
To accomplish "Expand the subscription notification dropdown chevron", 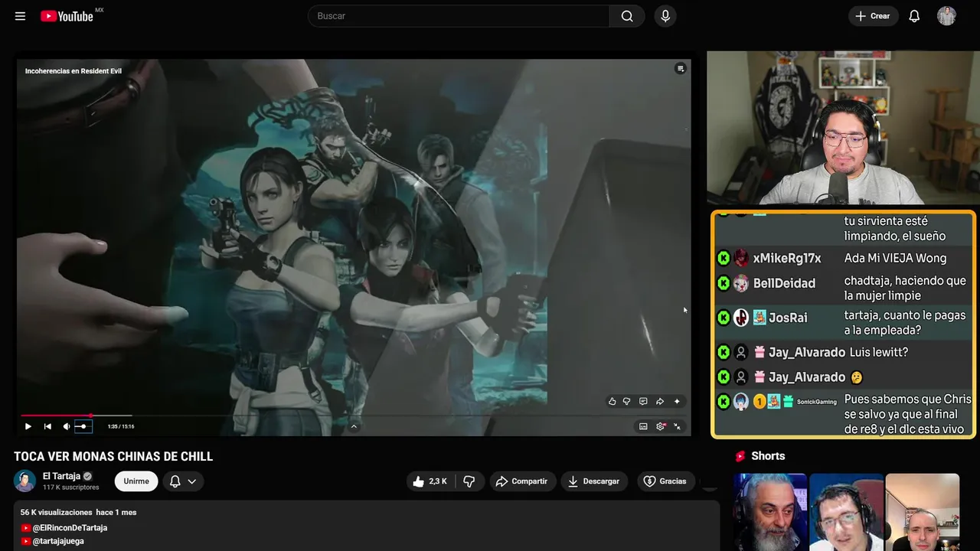I will click(192, 481).
